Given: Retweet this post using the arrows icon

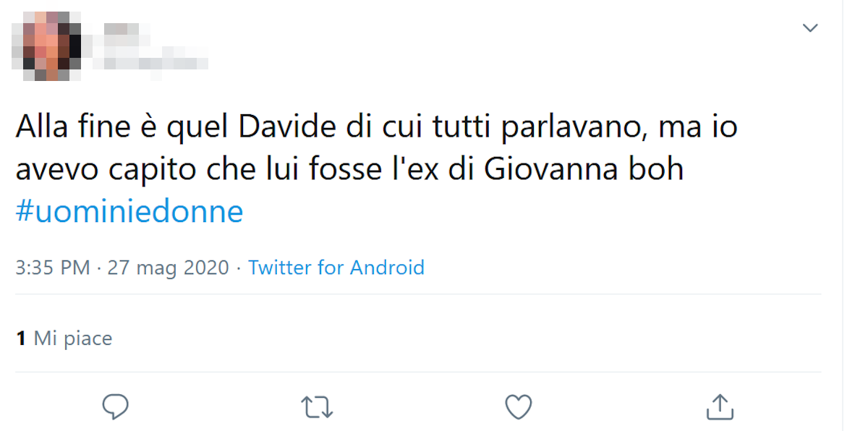Looking at the screenshot, I should coord(317,407).
